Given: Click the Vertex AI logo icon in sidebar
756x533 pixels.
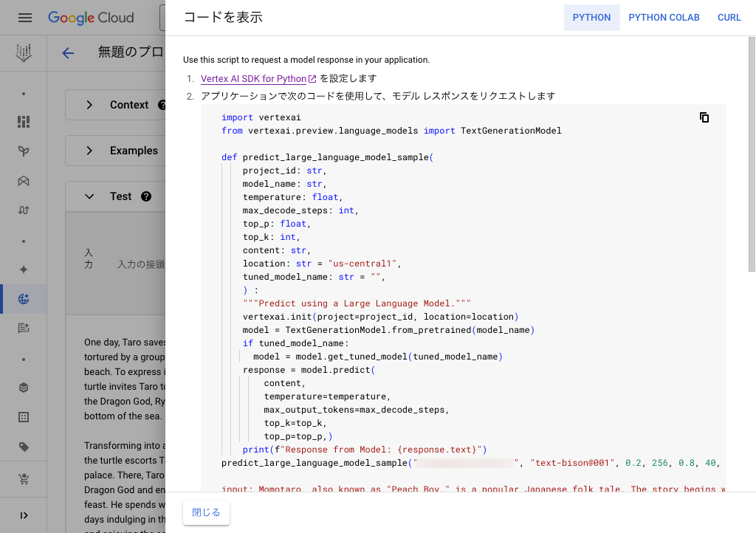Looking at the screenshot, I should (24, 52).
